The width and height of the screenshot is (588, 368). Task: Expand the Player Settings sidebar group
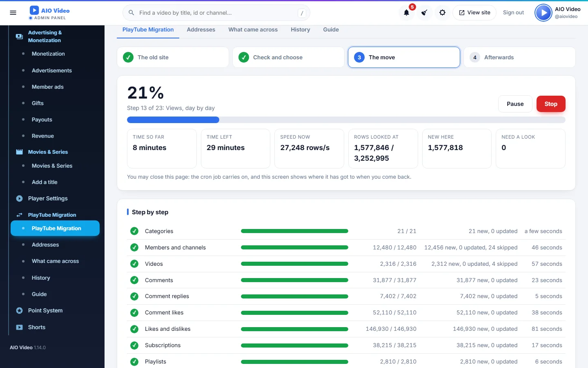(55, 198)
